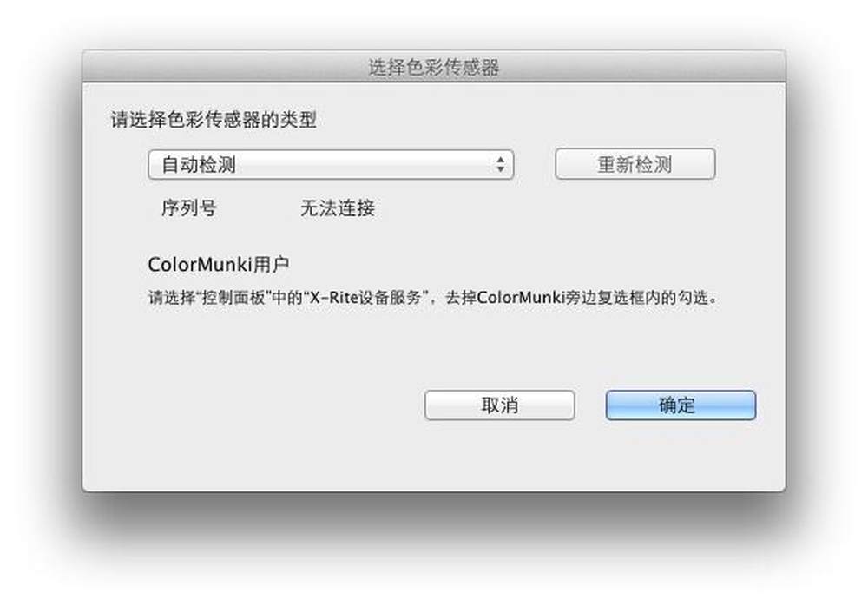Click empty dialog area left of 取消
Screen dimensions: 868x606
point(254,405)
